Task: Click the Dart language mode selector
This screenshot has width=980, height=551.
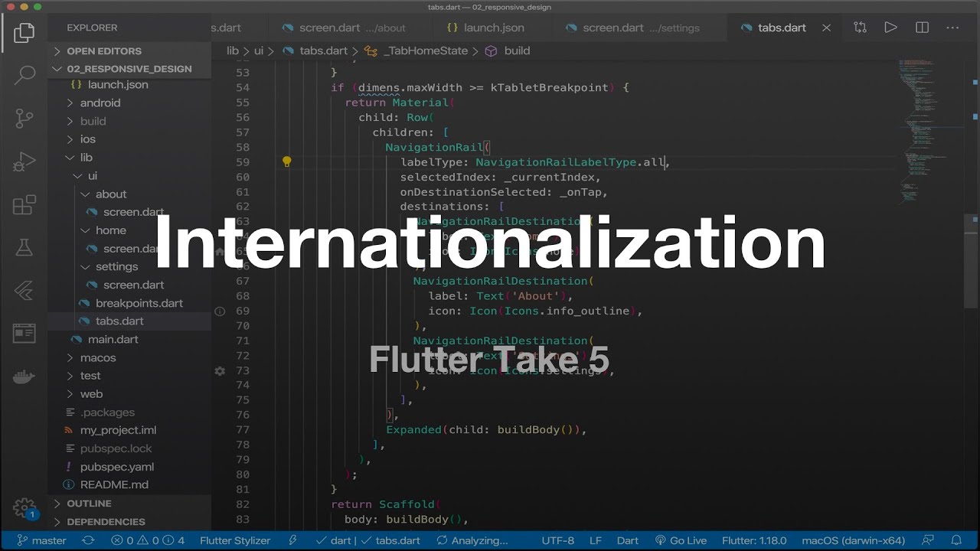Action: click(x=628, y=540)
